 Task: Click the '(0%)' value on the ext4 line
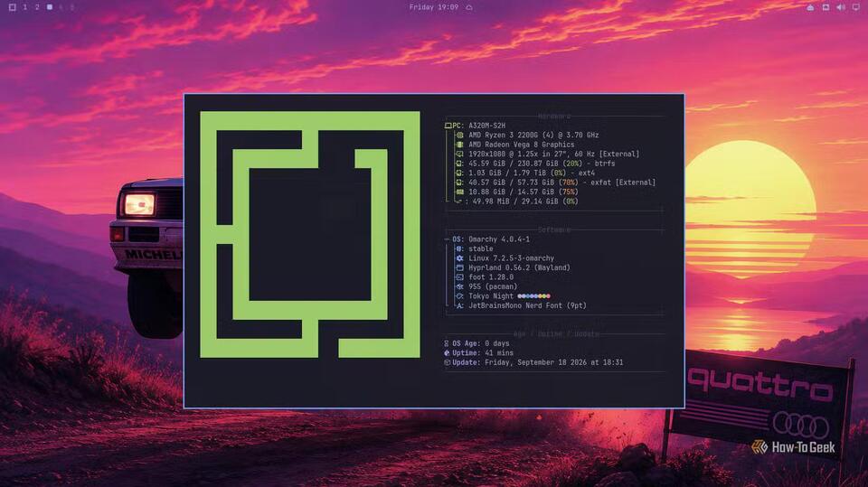(558, 173)
